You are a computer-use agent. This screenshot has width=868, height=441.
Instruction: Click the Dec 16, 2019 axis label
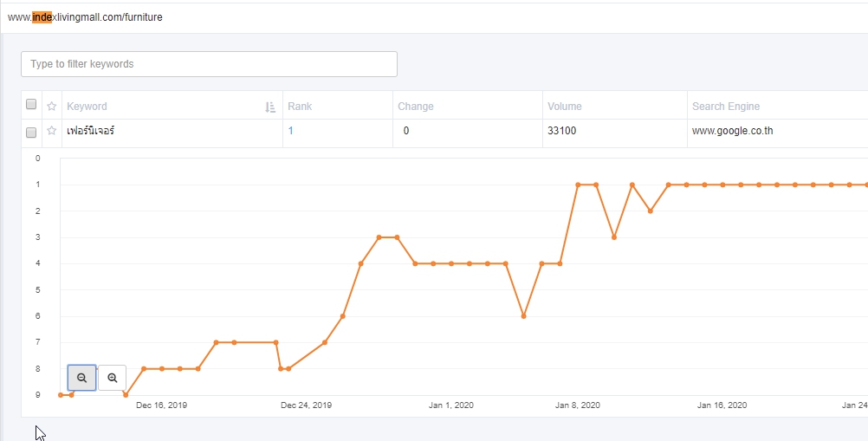tap(161, 405)
